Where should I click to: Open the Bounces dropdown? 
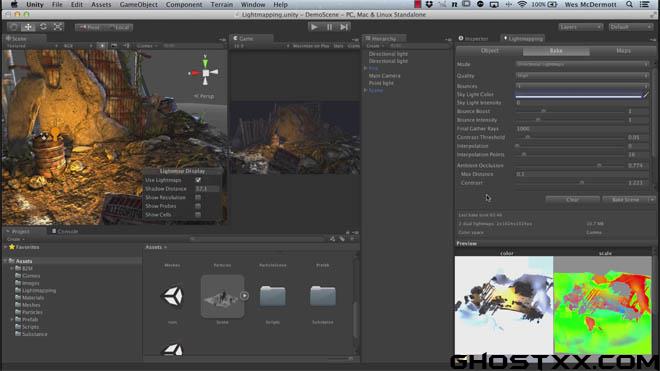click(x=582, y=86)
